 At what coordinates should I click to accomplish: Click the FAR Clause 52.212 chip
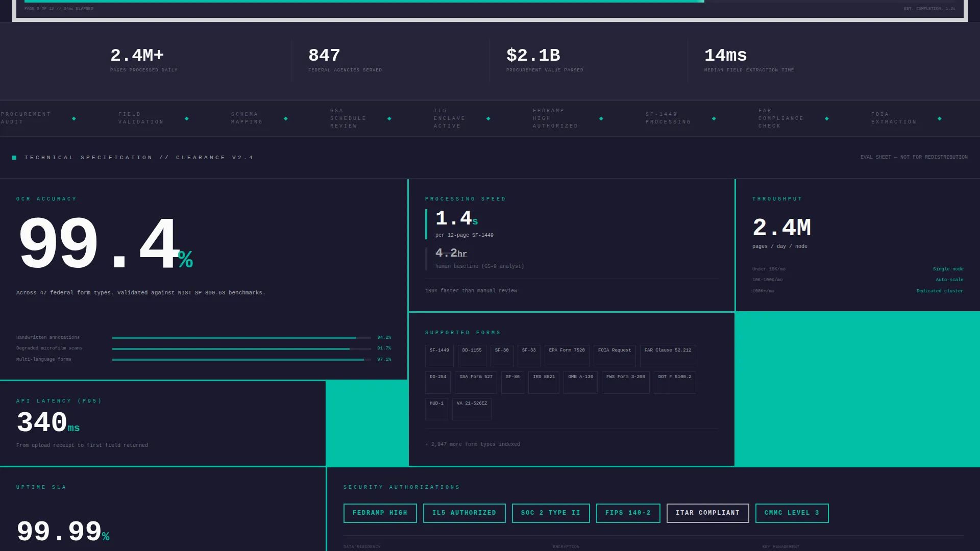click(x=668, y=356)
